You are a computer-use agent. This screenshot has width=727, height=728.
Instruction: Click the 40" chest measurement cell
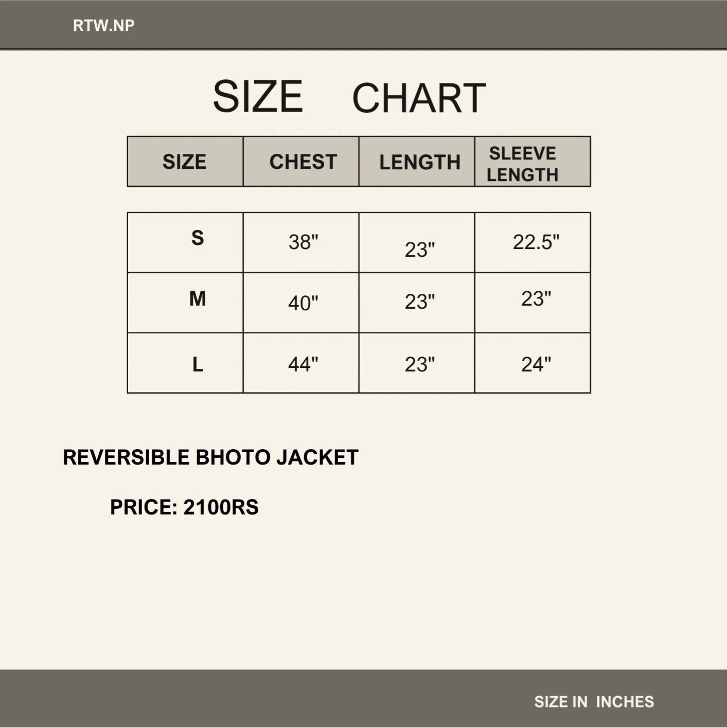303,303
